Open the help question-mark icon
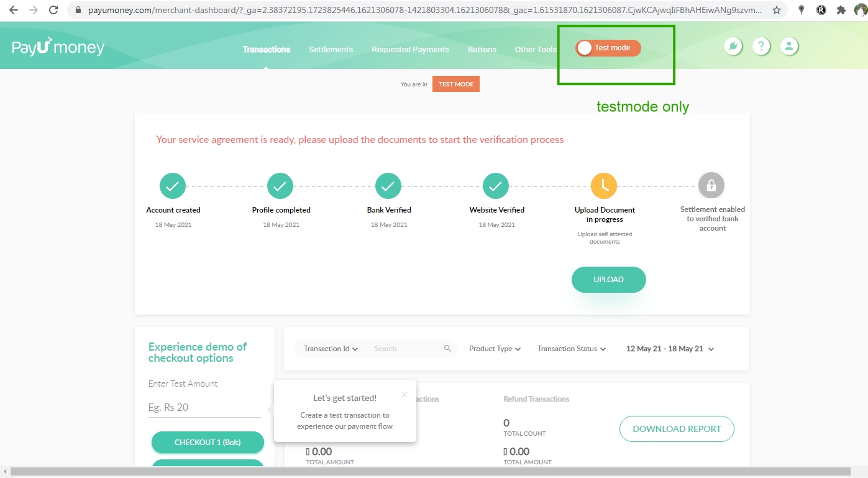Screen dimensions: 868x478 [761, 46]
